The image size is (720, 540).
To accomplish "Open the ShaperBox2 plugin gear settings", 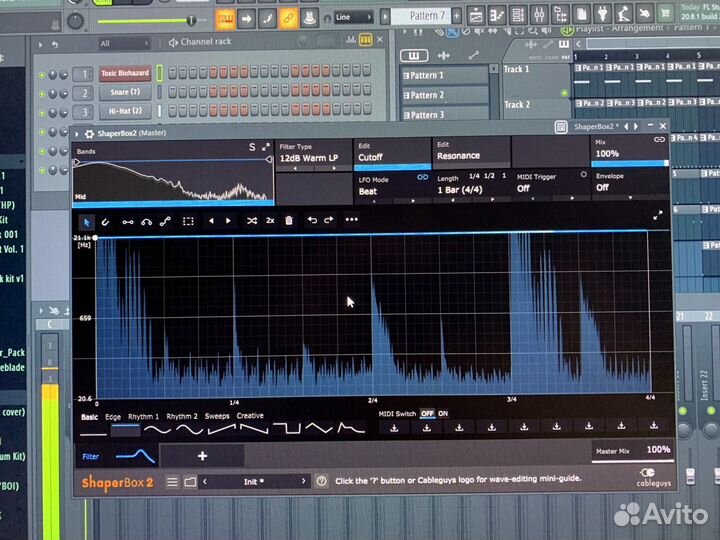I will coord(90,134).
